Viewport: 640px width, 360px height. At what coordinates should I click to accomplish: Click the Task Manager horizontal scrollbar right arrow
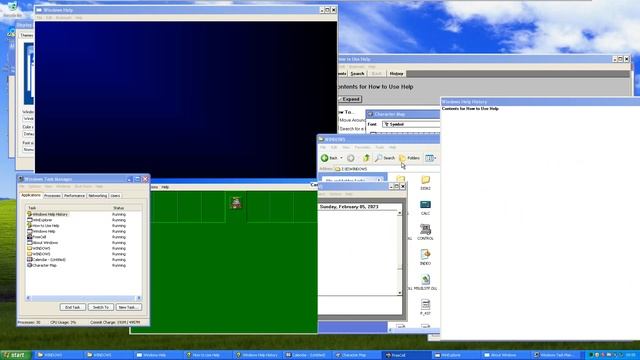[x=139, y=298]
